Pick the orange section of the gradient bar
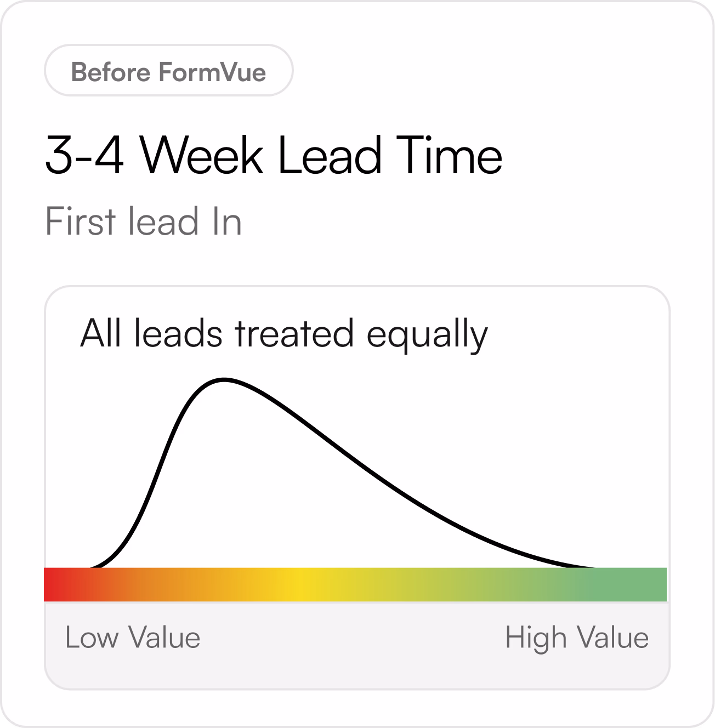 coord(181,584)
